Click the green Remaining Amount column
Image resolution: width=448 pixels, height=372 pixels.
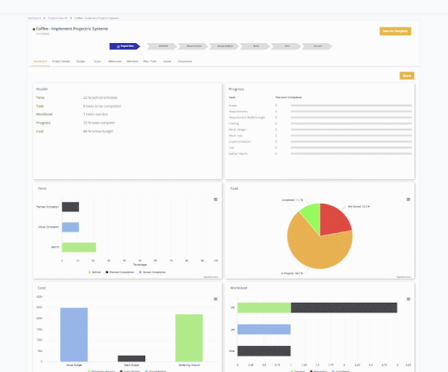pos(189,338)
